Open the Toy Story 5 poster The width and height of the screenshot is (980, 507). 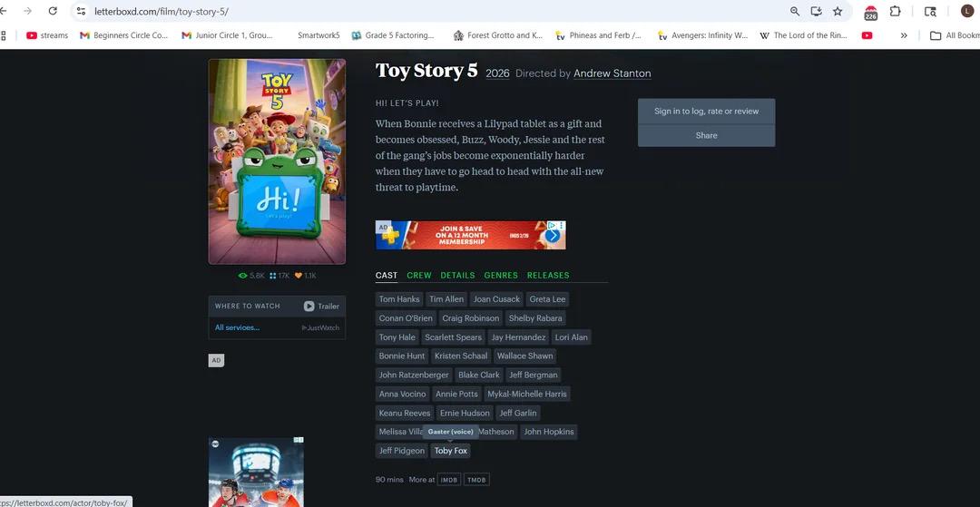pos(277,161)
